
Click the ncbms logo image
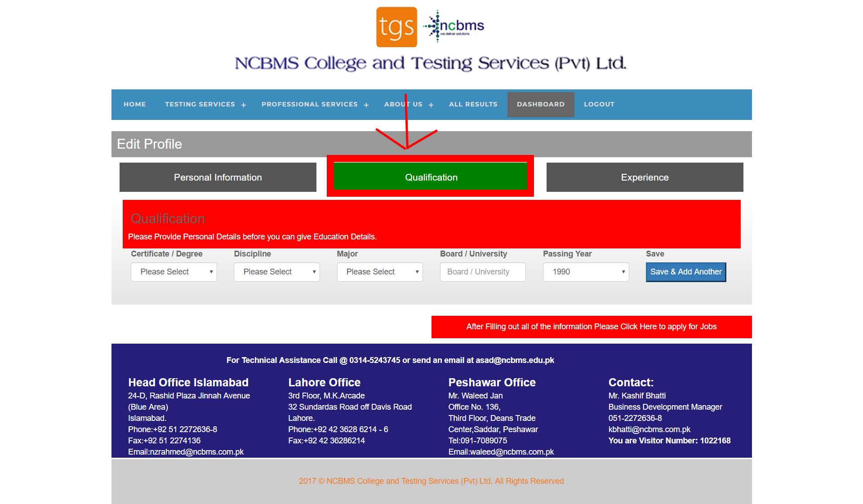click(454, 26)
